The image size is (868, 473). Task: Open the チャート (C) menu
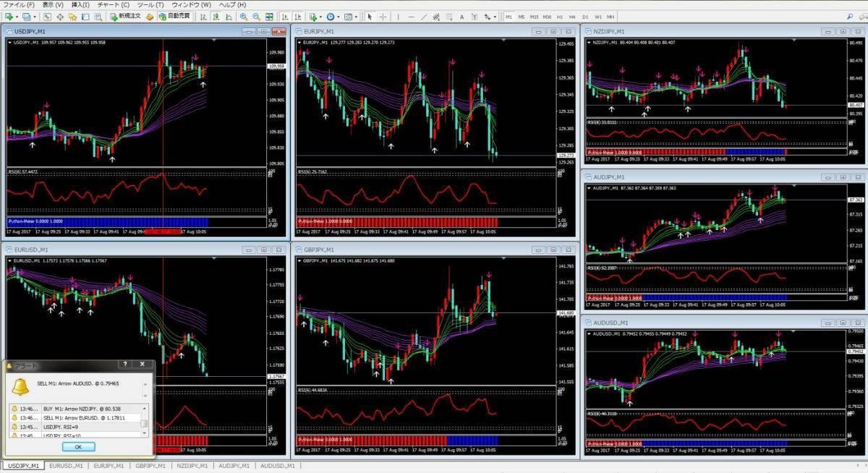(113, 5)
